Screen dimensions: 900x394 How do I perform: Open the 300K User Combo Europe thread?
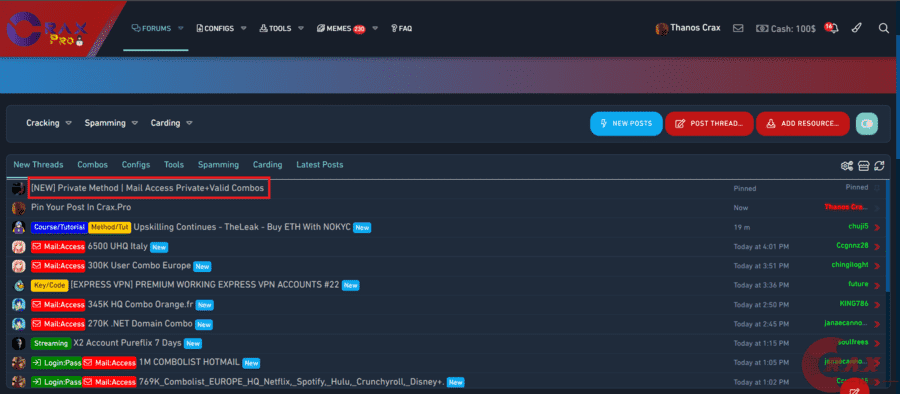pyautogui.click(x=139, y=266)
